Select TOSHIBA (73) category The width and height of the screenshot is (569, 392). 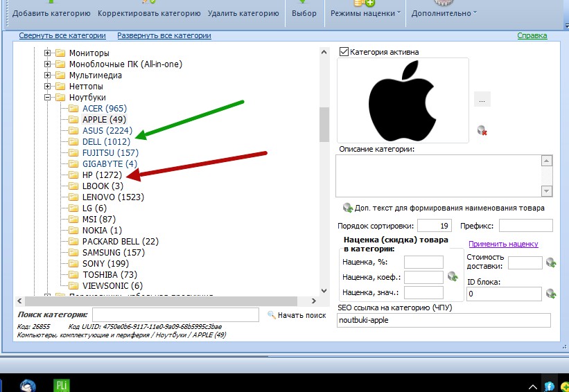110,274
